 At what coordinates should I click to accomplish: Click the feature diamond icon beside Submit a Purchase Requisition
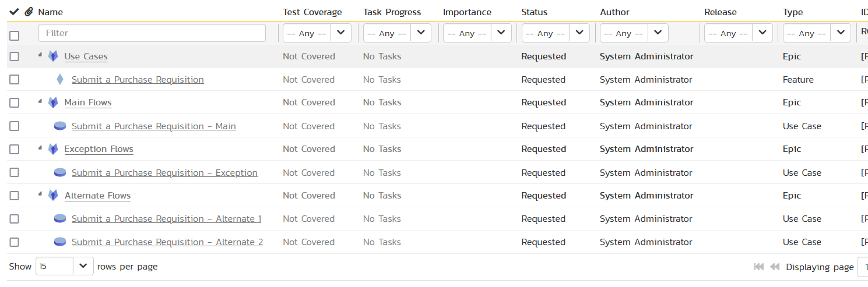(59, 80)
